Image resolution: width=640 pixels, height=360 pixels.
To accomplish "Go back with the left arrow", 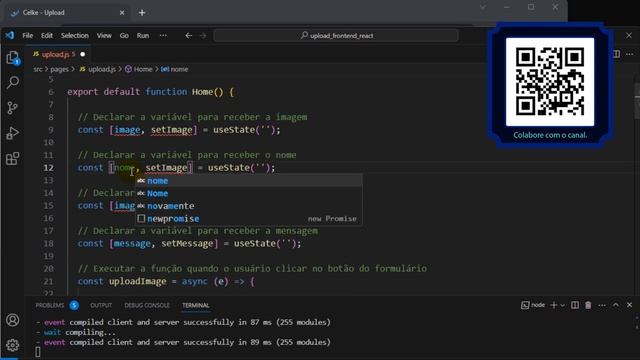I will [x=188, y=36].
